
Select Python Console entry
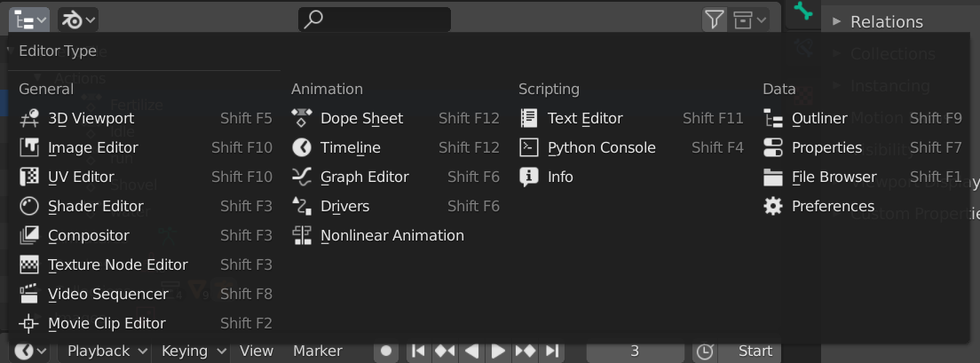(631, 147)
